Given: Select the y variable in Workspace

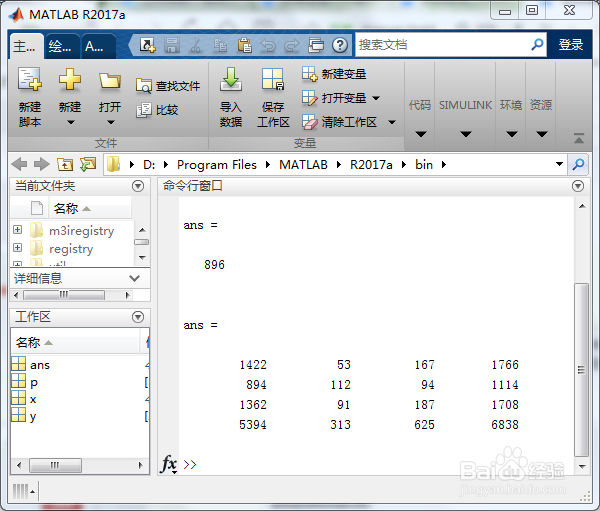Looking at the screenshot, I should pyautogui.click(x=79, y=416).
